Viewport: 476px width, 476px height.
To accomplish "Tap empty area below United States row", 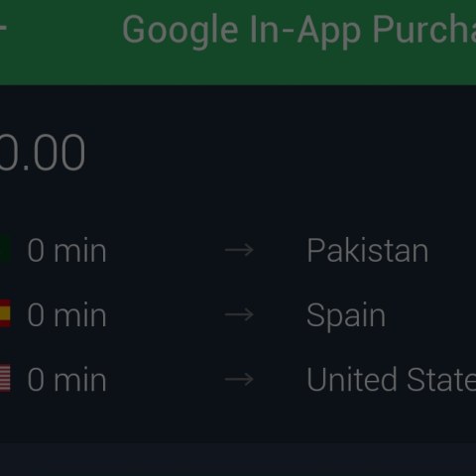I will click(x=238, y=418).
